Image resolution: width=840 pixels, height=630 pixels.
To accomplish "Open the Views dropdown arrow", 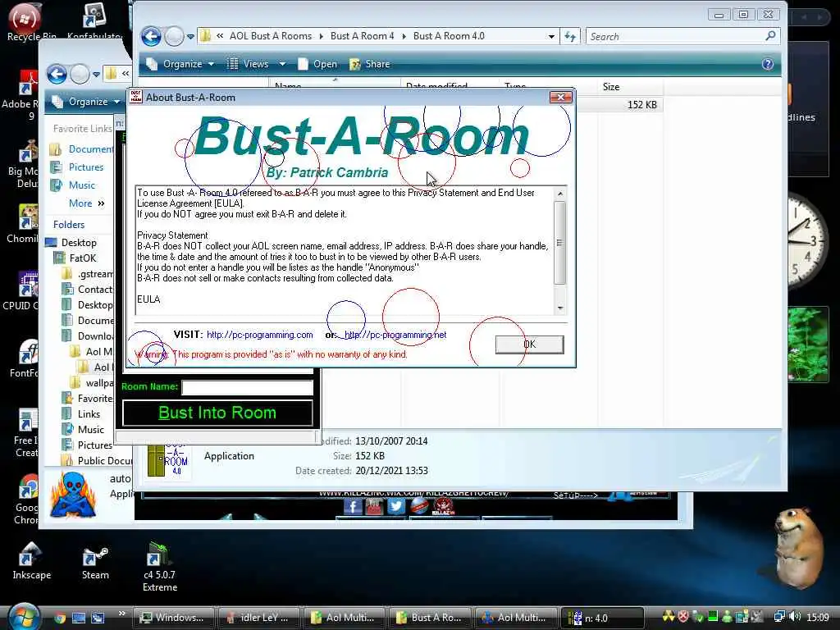I will (282, 64).
